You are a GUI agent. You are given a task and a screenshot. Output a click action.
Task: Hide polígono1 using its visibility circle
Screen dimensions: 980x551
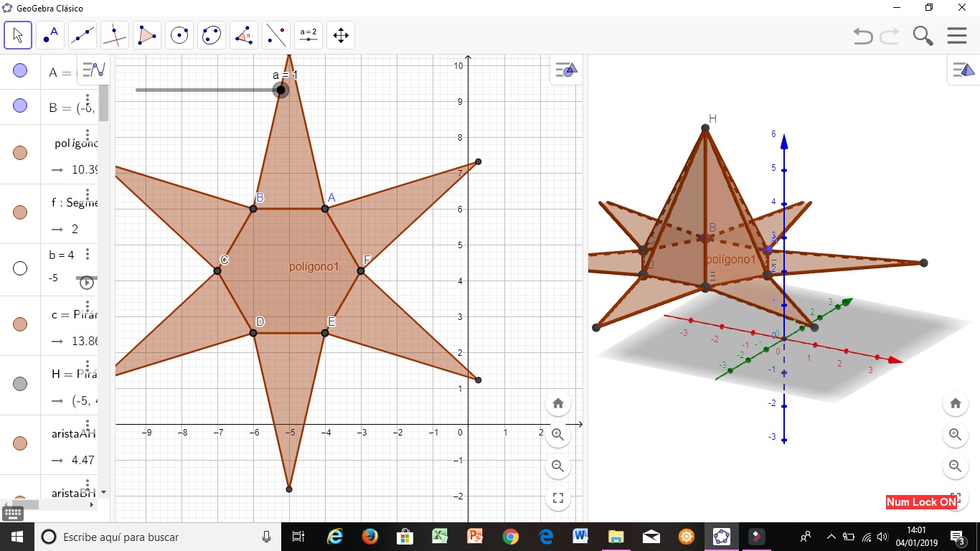21,153
